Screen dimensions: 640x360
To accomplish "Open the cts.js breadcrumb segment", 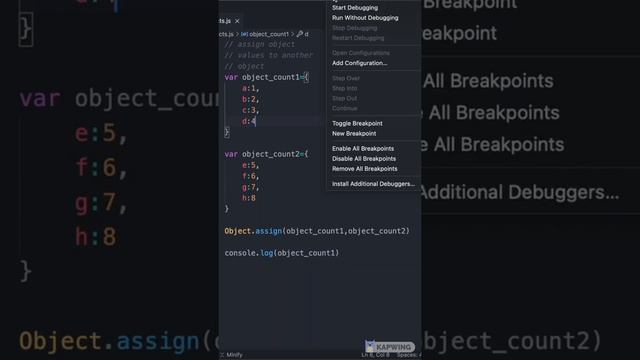I will 226,34.
